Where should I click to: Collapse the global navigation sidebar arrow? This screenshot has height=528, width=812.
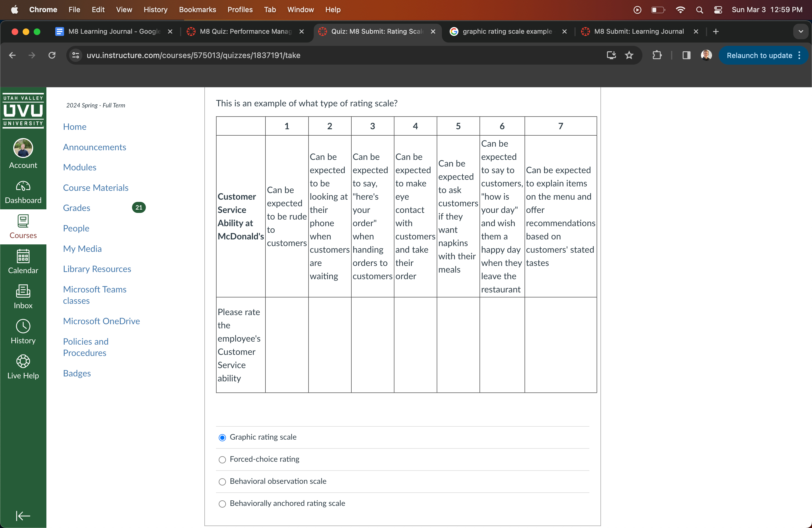23,515
